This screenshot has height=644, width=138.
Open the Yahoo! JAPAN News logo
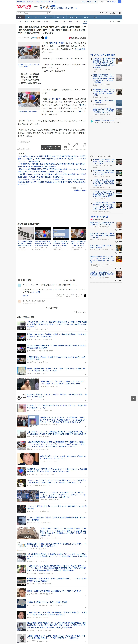tap(27, 7)
